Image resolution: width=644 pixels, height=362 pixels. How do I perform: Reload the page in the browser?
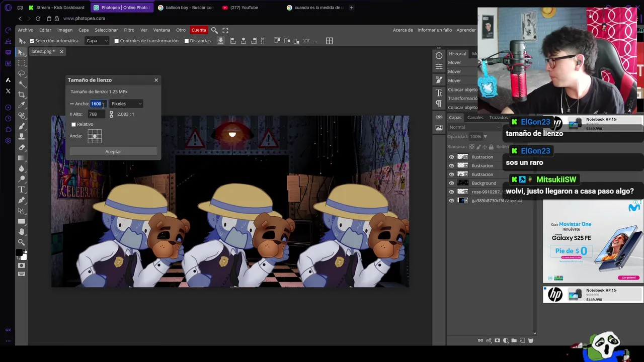38,19
